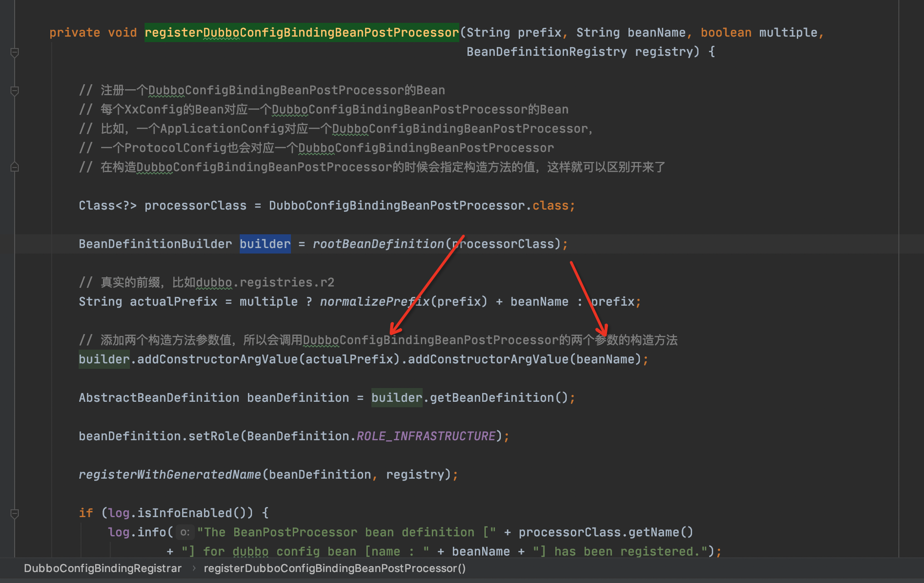924x583 pixels.
Task: Click the 'void' keyword
Action: coord(123,32)
